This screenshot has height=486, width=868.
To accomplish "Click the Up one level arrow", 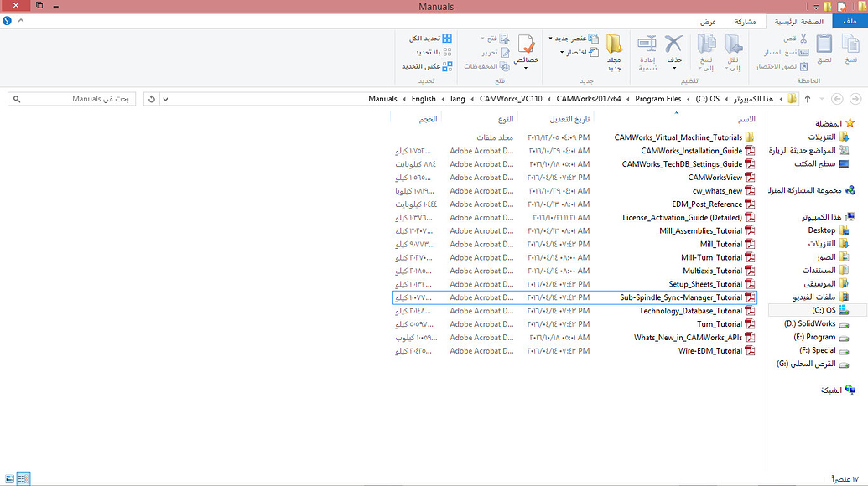I will point(808,99).
